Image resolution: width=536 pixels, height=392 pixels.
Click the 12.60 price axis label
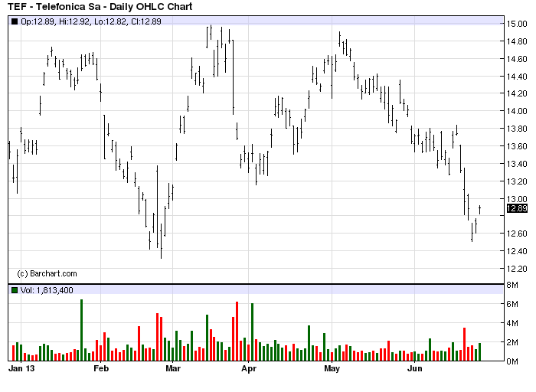(x=517, y=234)
